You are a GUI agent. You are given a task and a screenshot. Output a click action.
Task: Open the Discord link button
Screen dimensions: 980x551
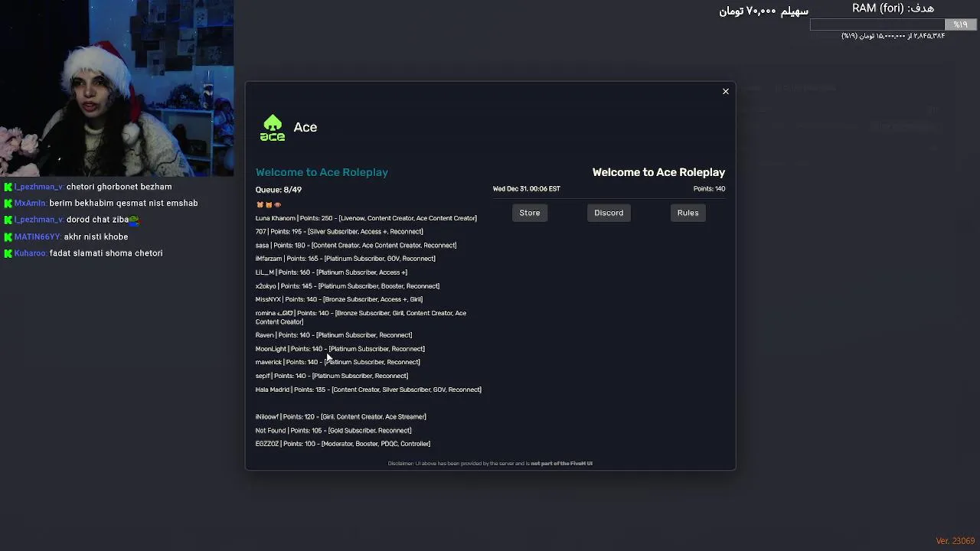(x=609, y=213)
